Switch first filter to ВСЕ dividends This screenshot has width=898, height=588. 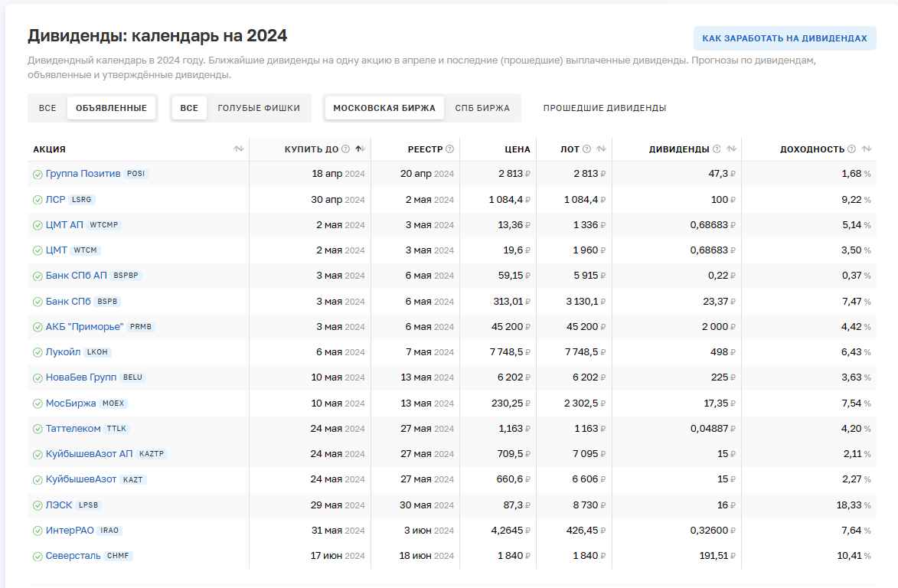point(47,108)
